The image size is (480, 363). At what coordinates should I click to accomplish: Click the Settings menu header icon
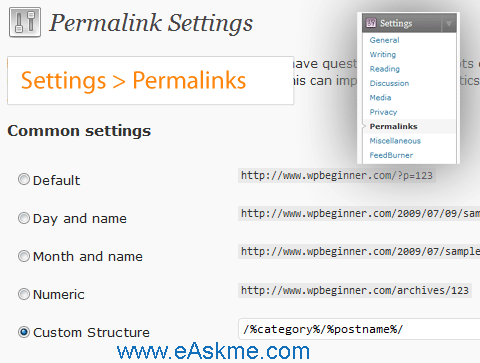tap(371, 23)
